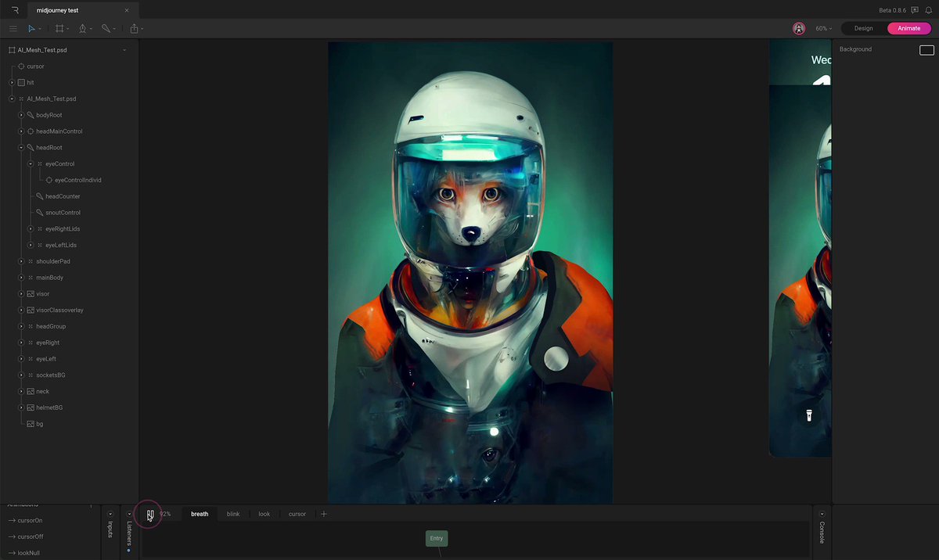Screen dimensions: 939x560
Task: Switch to Animate mode
Action: (x=909, y=28)
